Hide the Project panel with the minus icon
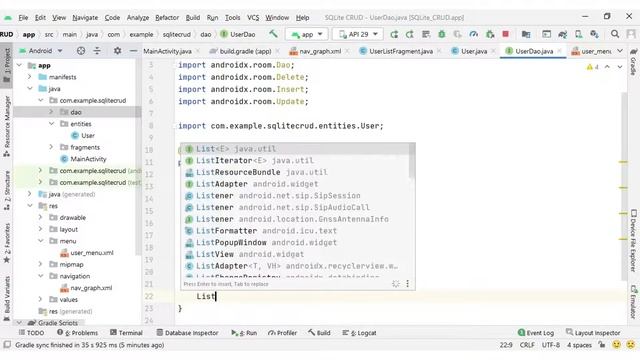 tap(133, 51)
